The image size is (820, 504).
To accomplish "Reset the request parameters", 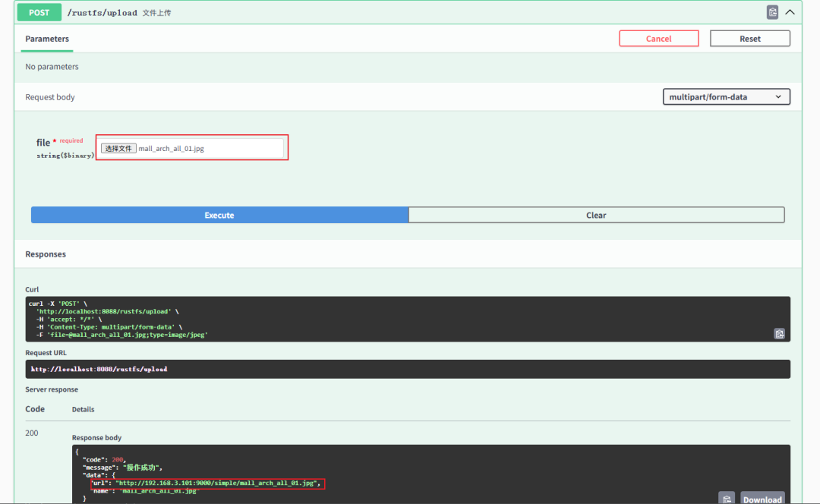I will click(750, 38).
